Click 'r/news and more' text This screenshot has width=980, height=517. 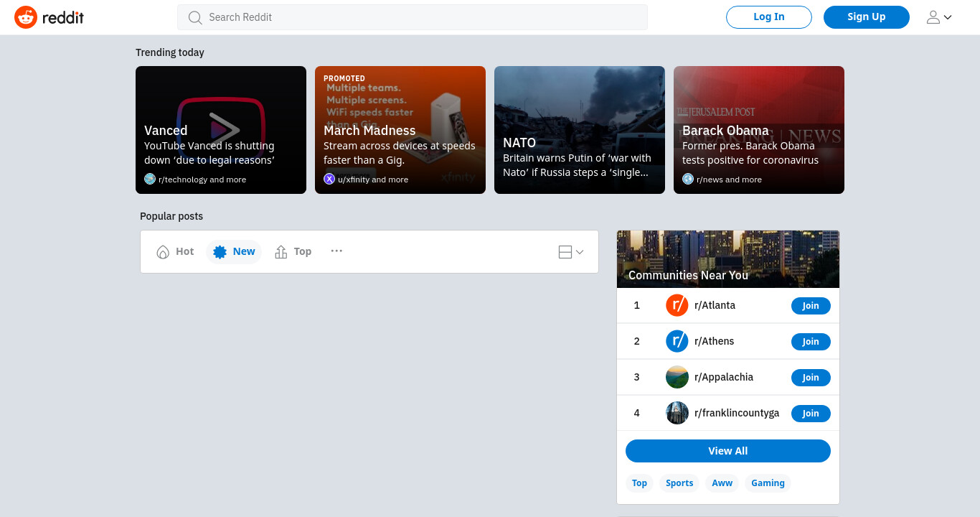pos(729,180)
